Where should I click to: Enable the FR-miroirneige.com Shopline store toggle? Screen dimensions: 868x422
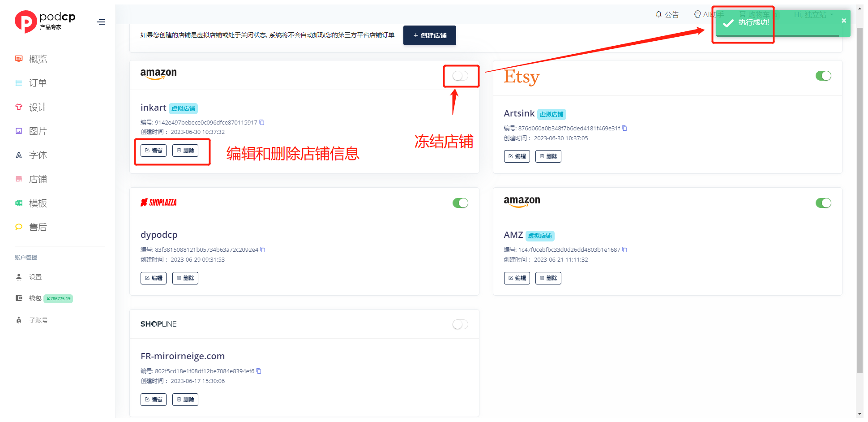tap(460, 324)
